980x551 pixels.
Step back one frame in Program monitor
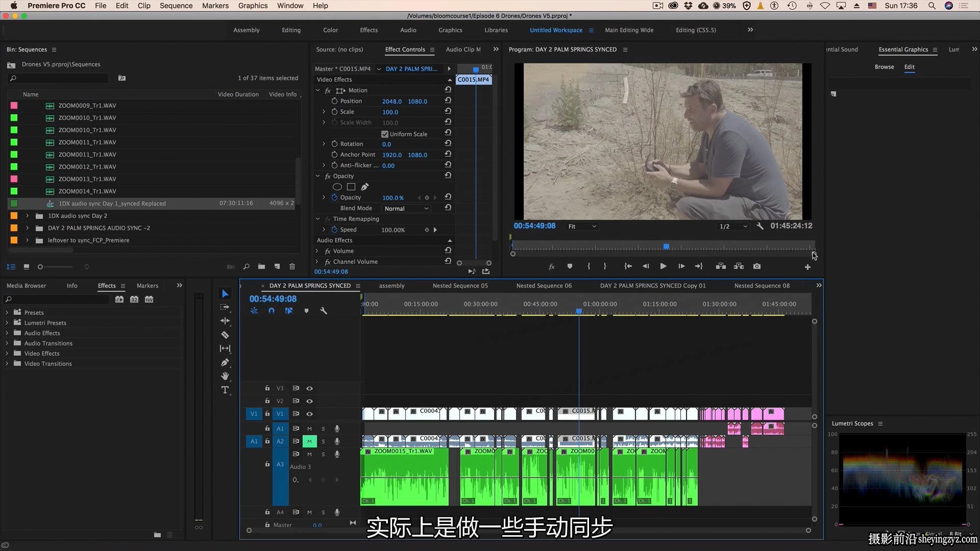click(646, 266)
